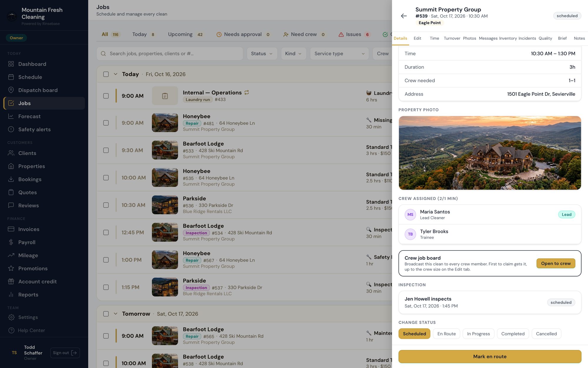Click the search jobs input field
This screenshot has width=588, height=368.
tap(170, 54)
